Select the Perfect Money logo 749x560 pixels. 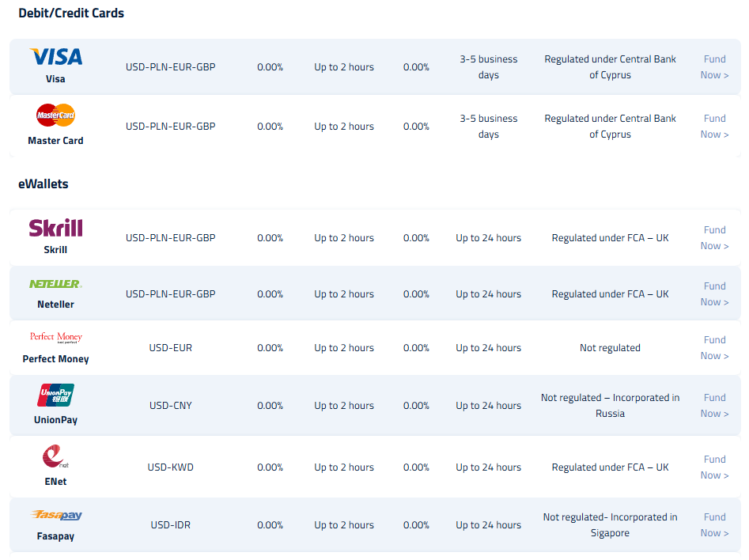coord(56,337)
